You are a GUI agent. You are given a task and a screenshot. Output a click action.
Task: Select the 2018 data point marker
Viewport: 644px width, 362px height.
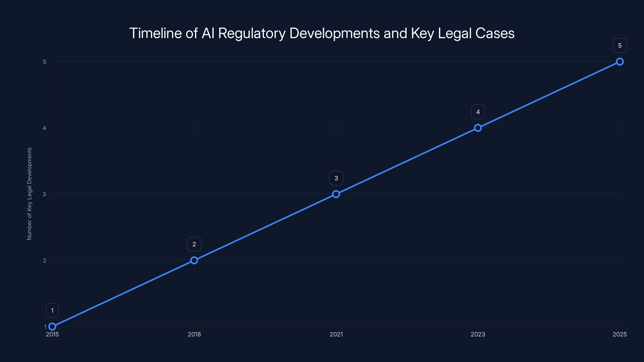194,260
